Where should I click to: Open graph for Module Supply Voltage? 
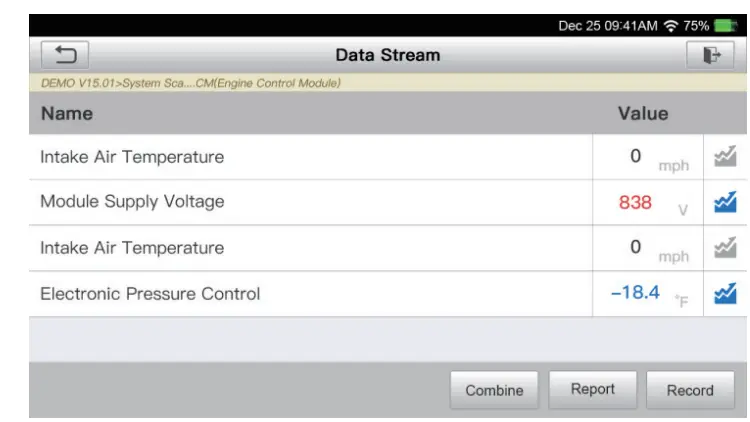725,202
